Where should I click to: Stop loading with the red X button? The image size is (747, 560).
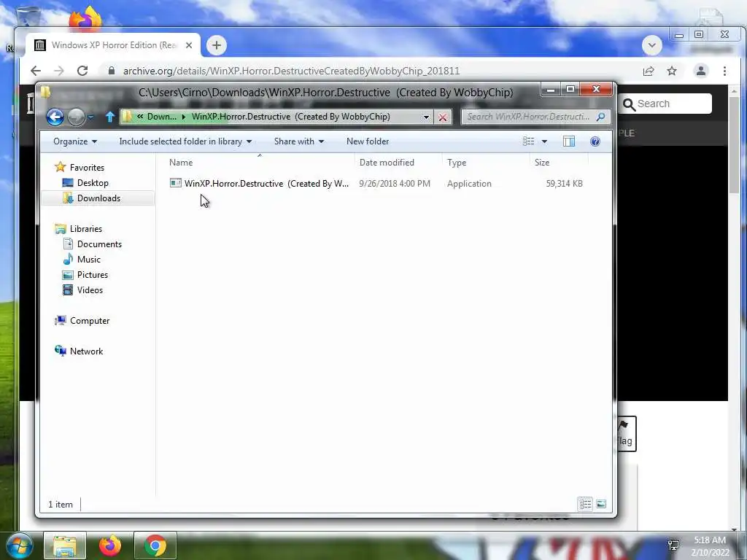pos(443,117)
